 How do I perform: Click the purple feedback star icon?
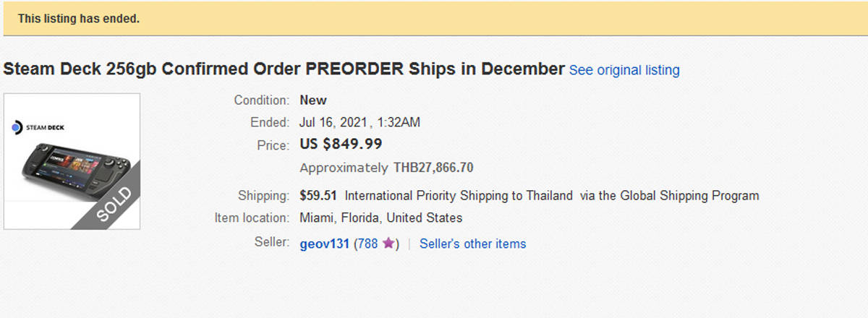click(x=388, y=244)
